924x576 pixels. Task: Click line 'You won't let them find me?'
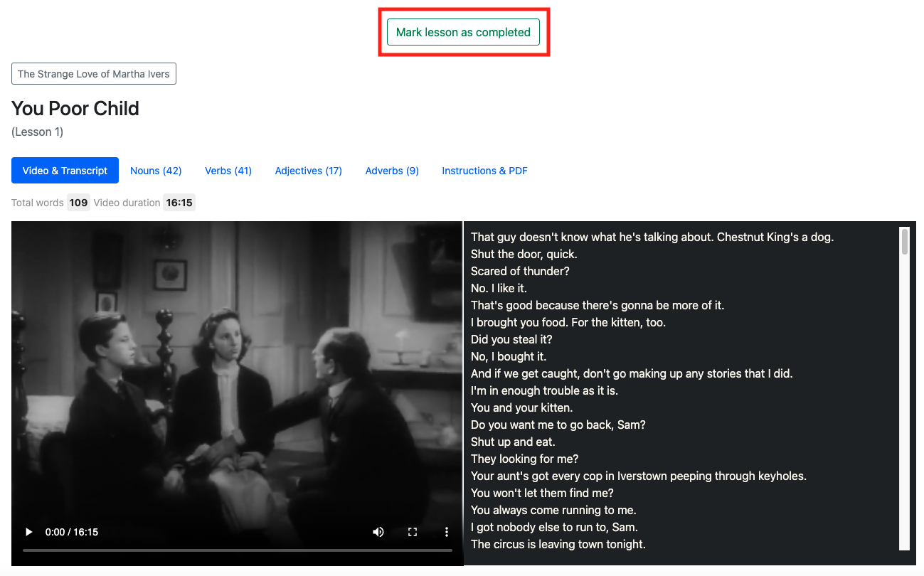coord(542,494)
